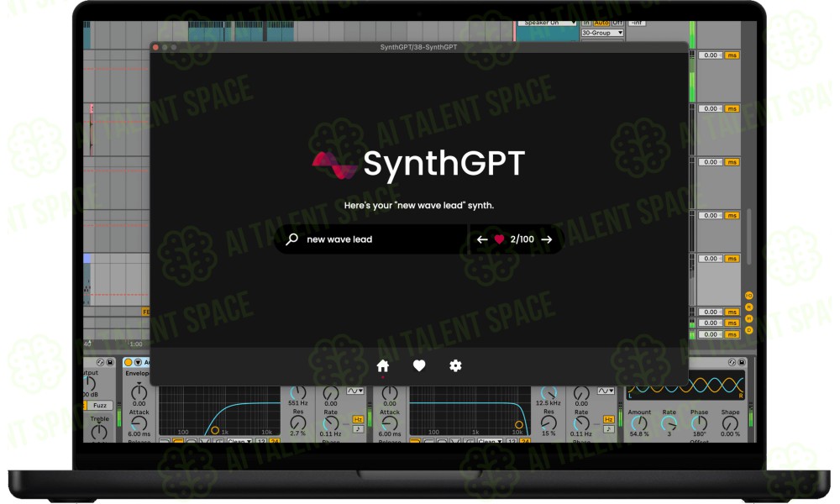Click the Treble knob
The image size is (840, 504).
coord(99,432)
